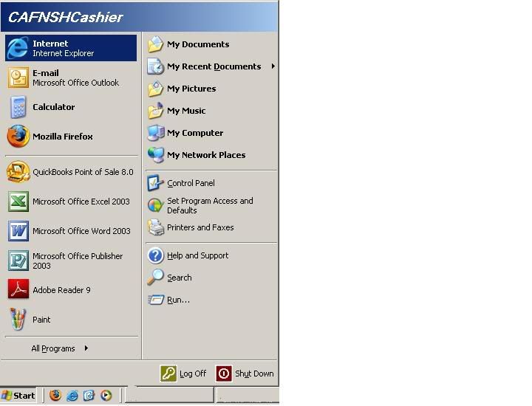
Task: Click the My Music folder icon
Action: click(x=156, y=111)
